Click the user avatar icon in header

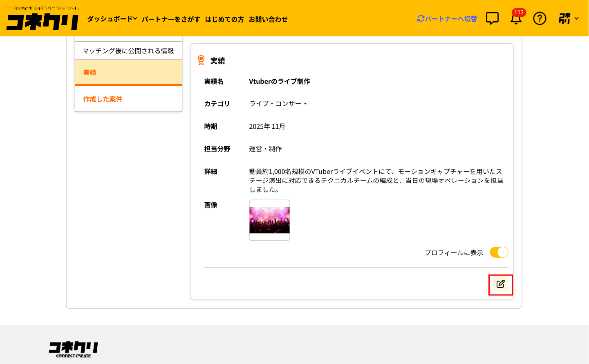pyautogui.click(x=564, y=18)
